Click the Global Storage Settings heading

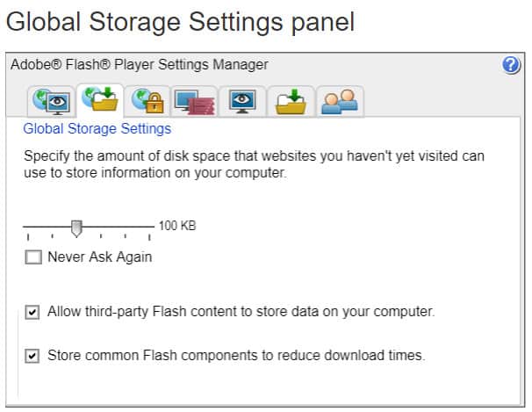pos(97,129)
